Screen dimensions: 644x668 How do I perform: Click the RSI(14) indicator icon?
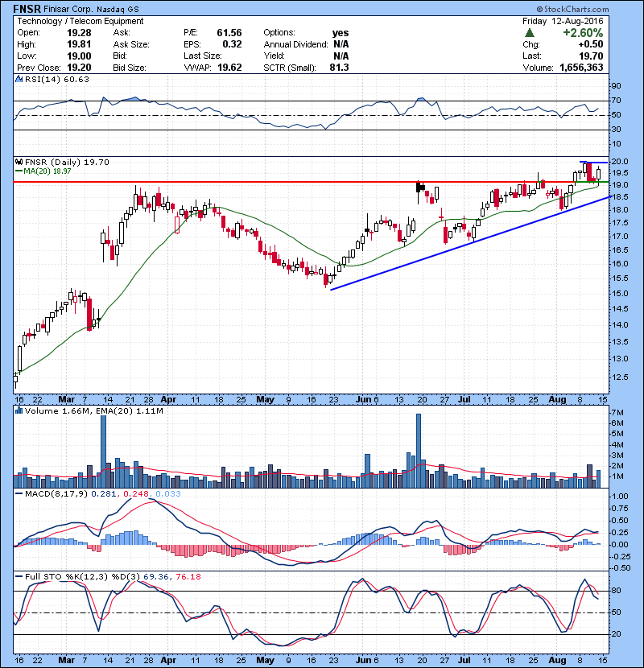(x=19, y=79)
